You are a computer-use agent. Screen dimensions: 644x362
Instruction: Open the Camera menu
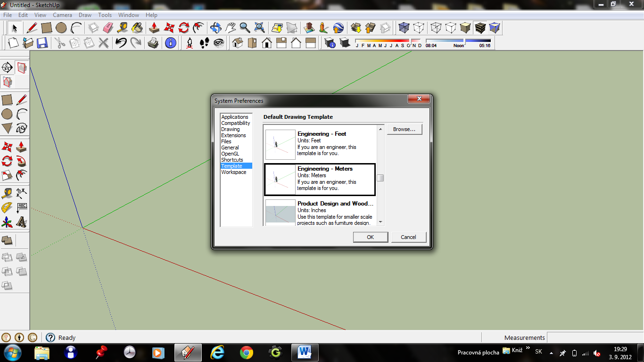point(62,15)
